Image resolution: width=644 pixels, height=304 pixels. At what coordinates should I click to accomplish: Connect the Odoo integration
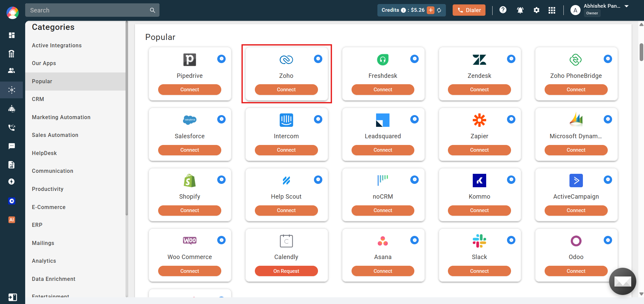[x=576, y=271]
